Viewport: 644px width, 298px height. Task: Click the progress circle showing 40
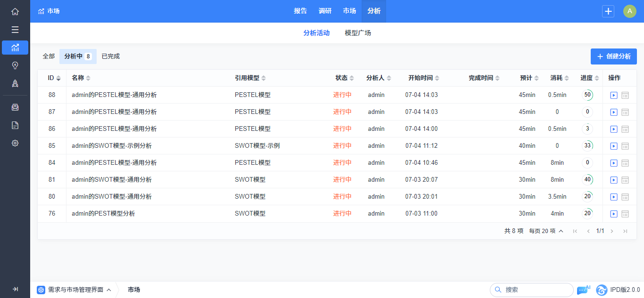587,180
